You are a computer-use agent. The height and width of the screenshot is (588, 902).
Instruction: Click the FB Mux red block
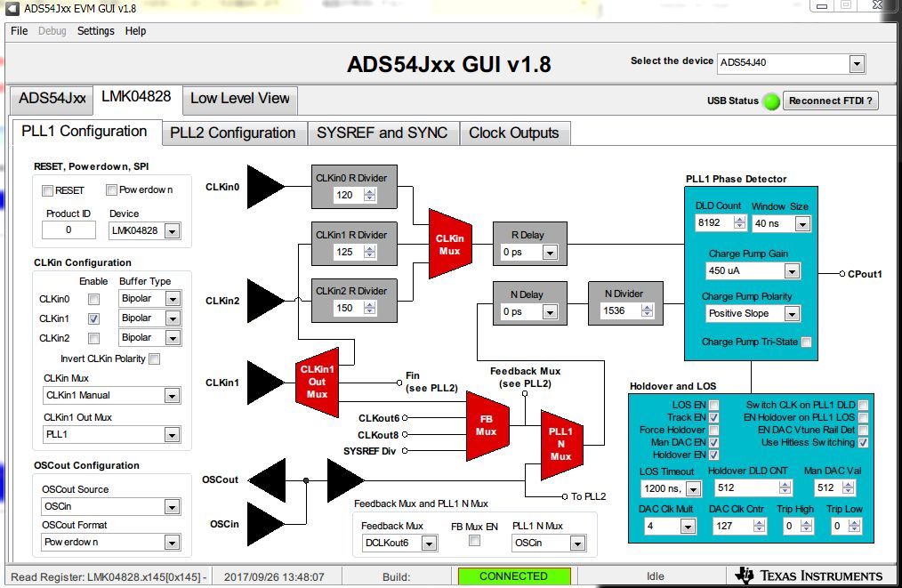click(x=487, y=426)
